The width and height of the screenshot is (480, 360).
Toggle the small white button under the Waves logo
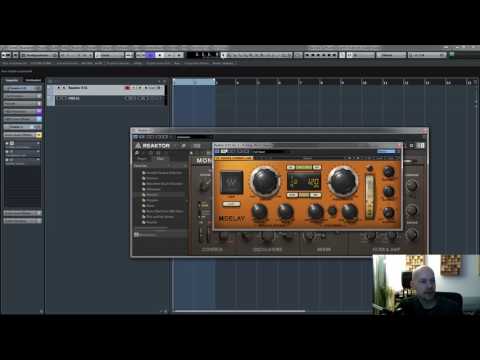[x=231, y=204]
